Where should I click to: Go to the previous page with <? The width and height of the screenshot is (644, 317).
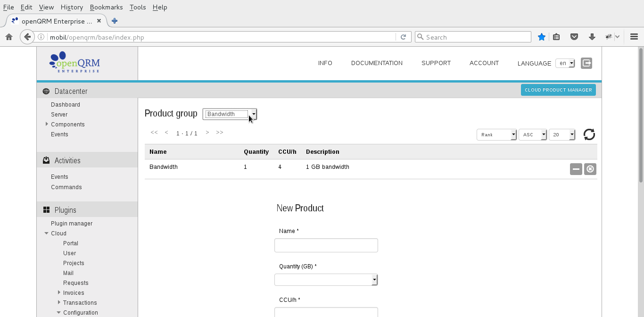[166, 133]
